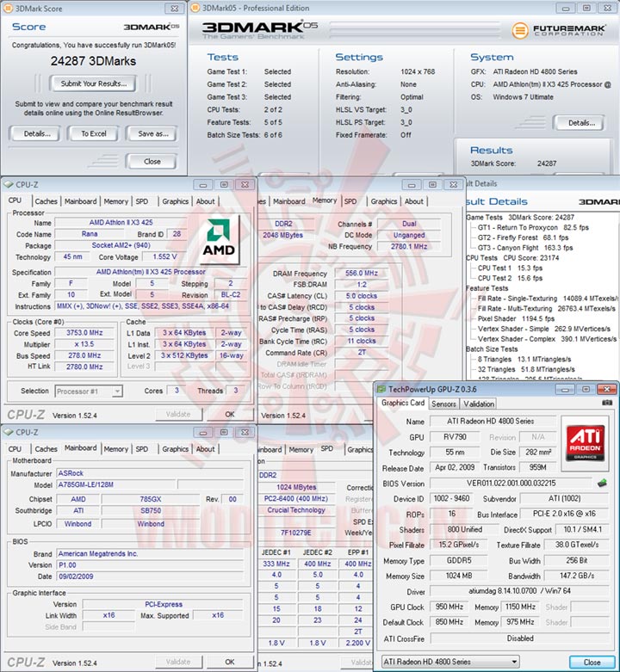The height and width of the screenshot is (672, 620).
Task: Open About tab in top CPU-Z window
Action: click(x=206, y=201)
